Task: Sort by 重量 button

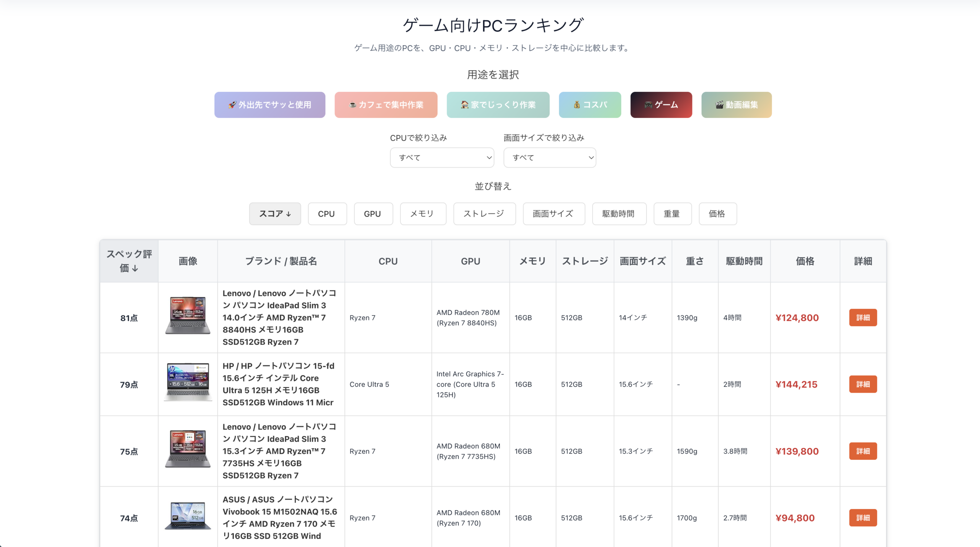Action: tap(672, 214)
